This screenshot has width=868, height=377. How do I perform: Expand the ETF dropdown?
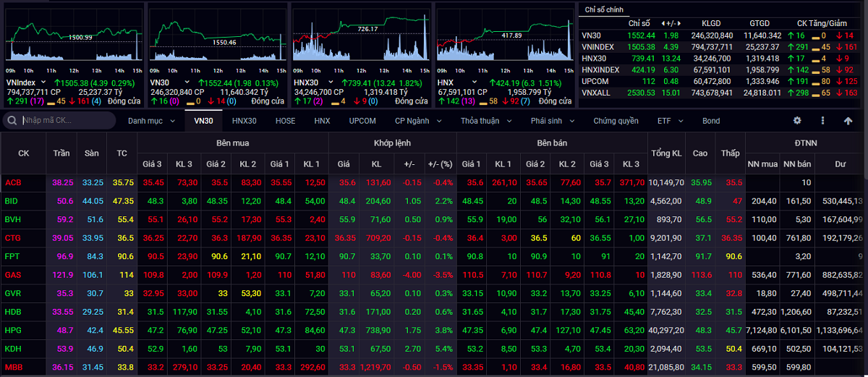(668, 121)
